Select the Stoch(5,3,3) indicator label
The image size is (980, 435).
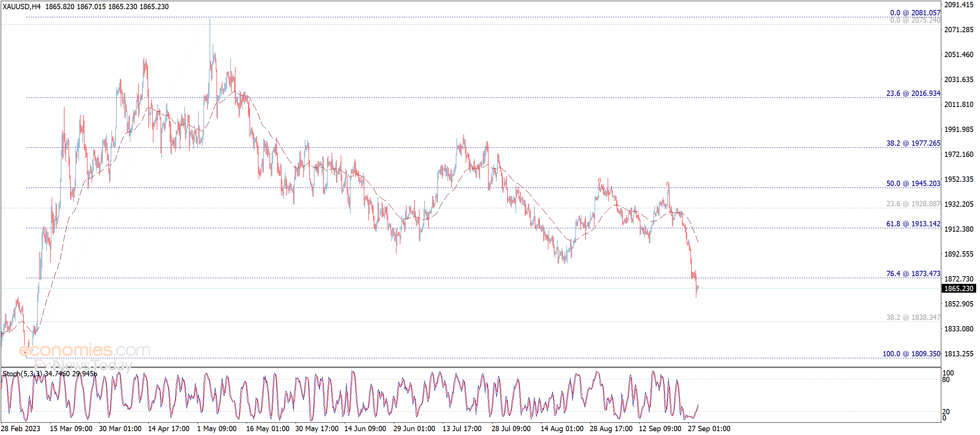[22, 374]
